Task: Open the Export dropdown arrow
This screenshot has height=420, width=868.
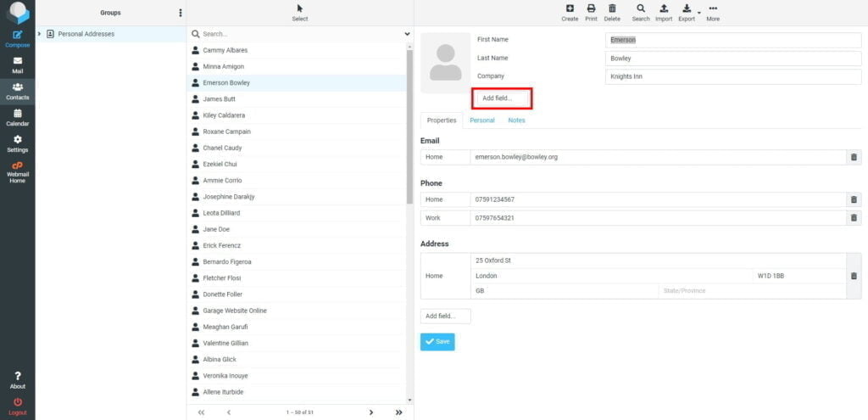Action: 699,12
